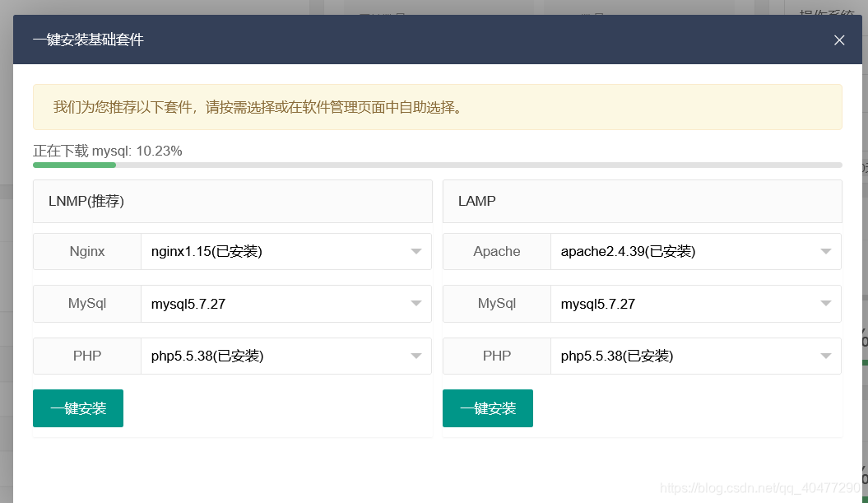The width and height of the screenshot is (868, 503).
Task: Click the 一键安装基础套件 dialog title
Action: [x=88, y=40]
